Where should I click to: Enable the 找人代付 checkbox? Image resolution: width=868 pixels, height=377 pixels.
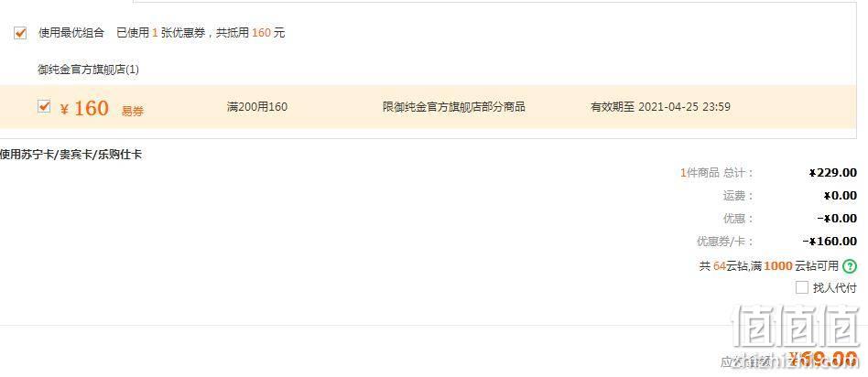pyautogui.click(x=801, y=288)
